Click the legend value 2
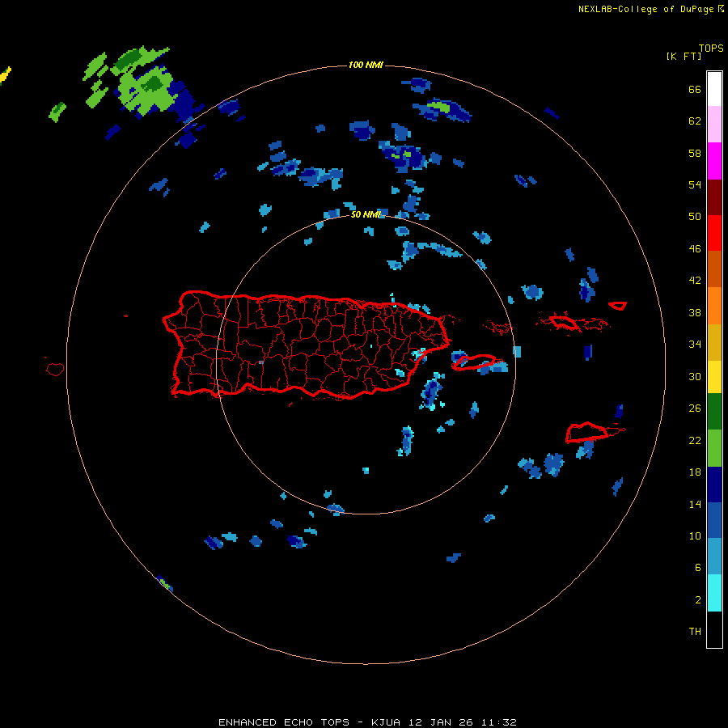This screenshot has height=728, width=728. point(698,600)
